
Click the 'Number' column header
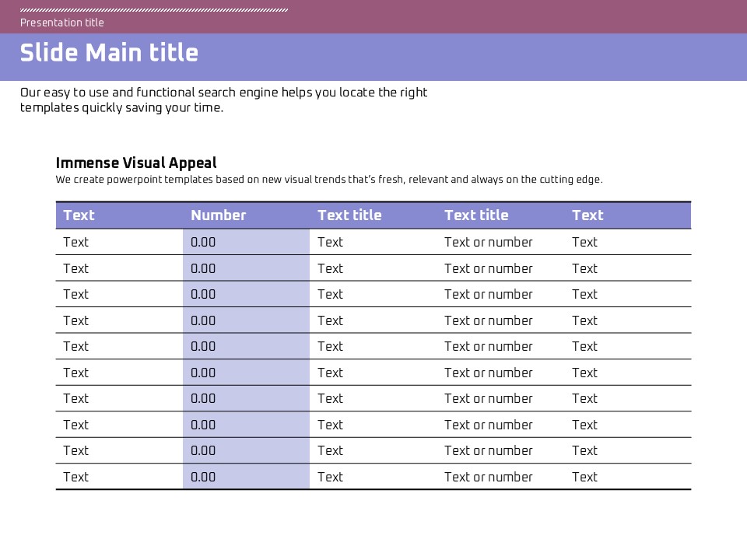coord(218,215)
